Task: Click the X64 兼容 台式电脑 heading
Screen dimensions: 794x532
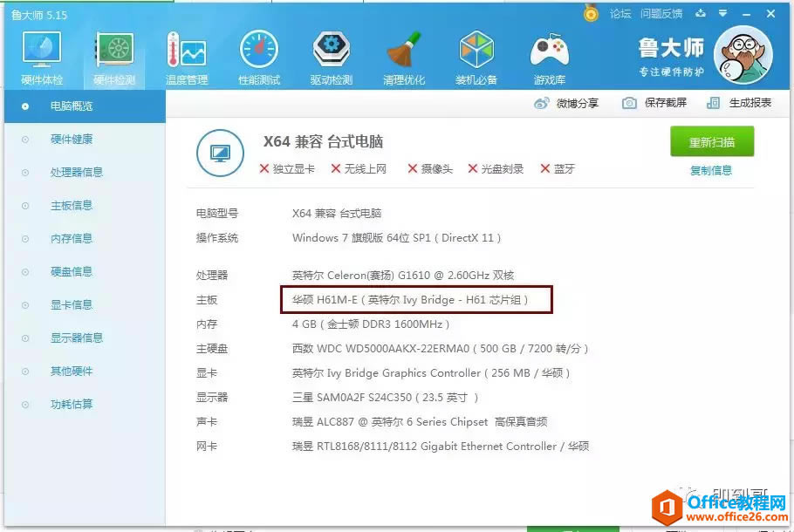Action: pyautogui.click(x=323, y=141)
